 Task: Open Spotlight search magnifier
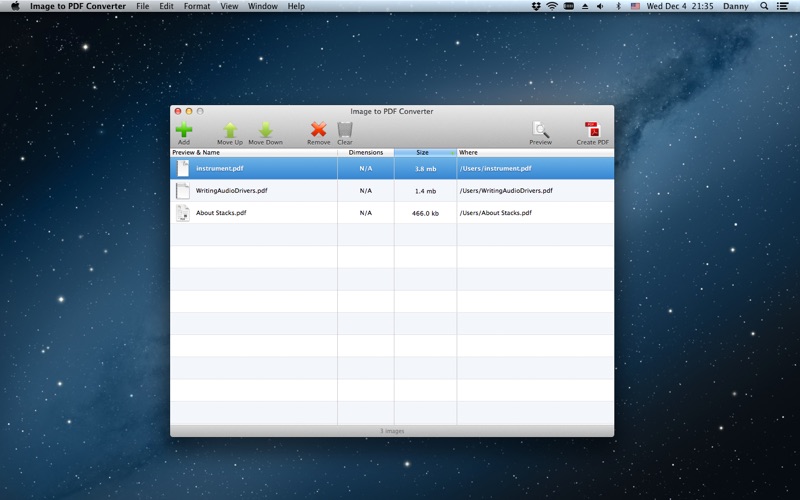pyautogui.click(x=764, y=6)
